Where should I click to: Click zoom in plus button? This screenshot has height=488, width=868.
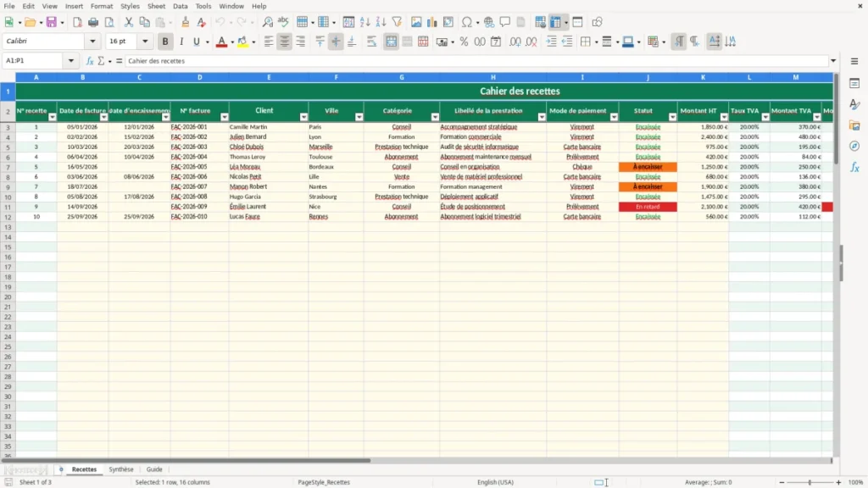tap(838, 482)
